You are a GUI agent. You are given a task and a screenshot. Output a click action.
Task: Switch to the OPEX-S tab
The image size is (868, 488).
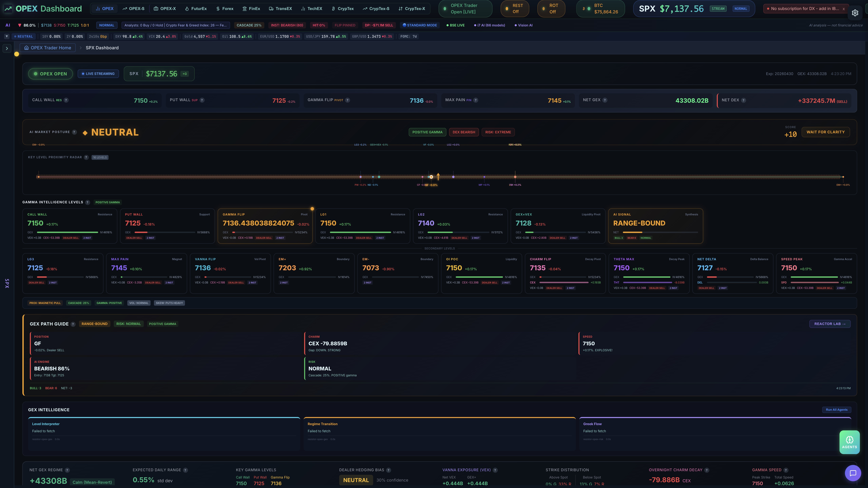tap(133, 9)
